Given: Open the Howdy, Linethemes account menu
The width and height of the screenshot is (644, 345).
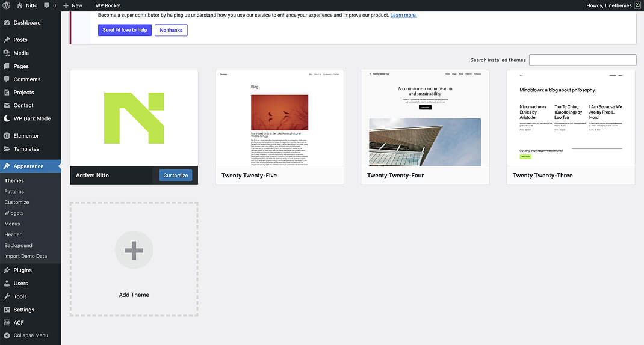Looking at the screenshot, I should [612, 5].
